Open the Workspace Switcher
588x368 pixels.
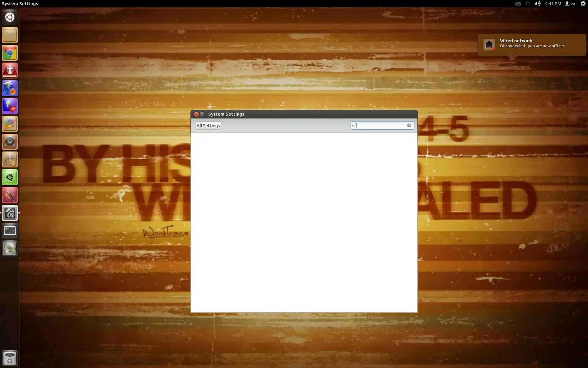tap(10, 231)
